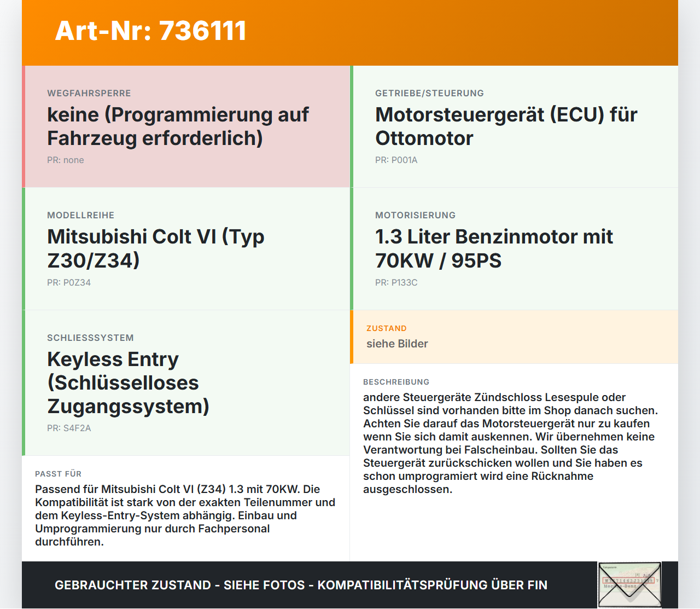Select the Wegfahrsperre card text 'keine (Programmierung auf Fahrzeug erforderlich)'

(x=178, y=126)
